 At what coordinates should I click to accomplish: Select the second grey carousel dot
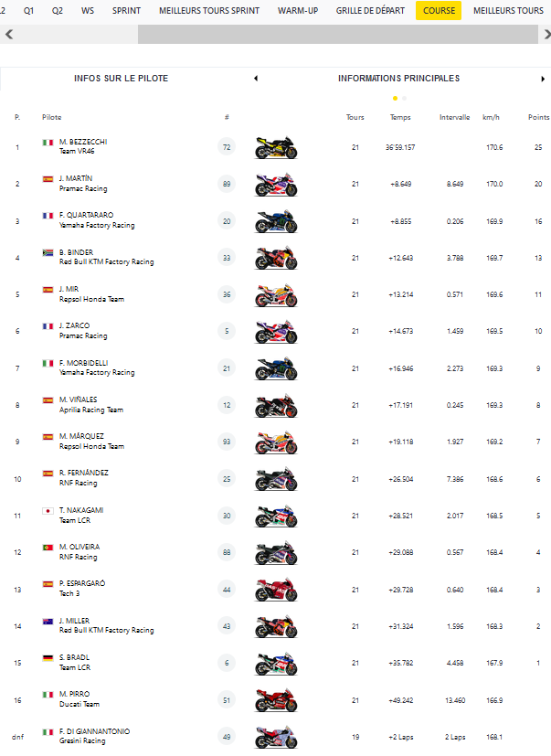[404, 98]
